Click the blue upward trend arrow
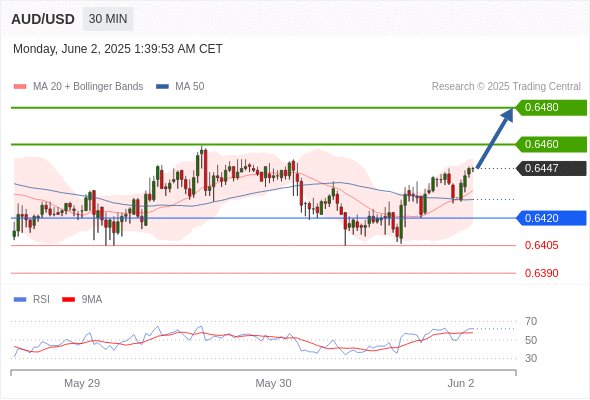This screenshot has height=400, width=590. point(495,138)
